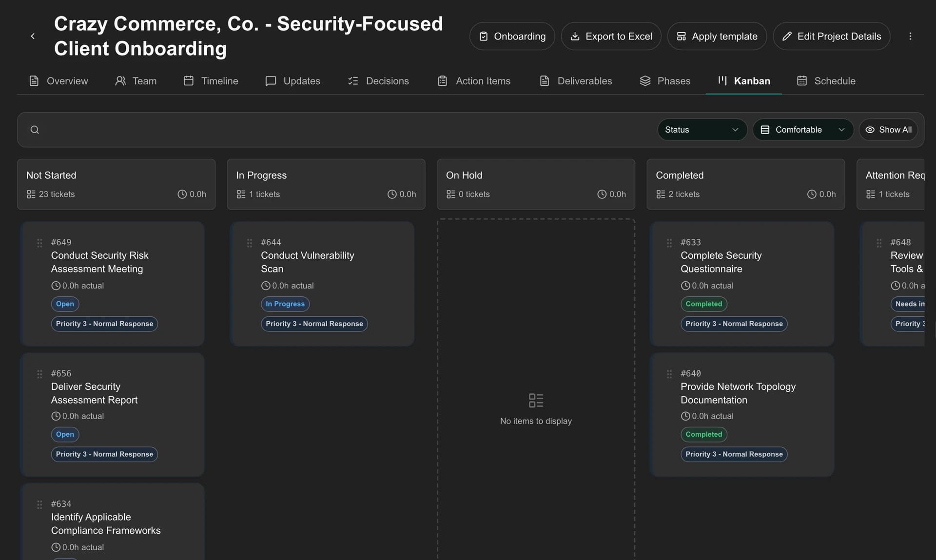
Task: Open the Deliverables tab
Action: (x=576, y=81)
